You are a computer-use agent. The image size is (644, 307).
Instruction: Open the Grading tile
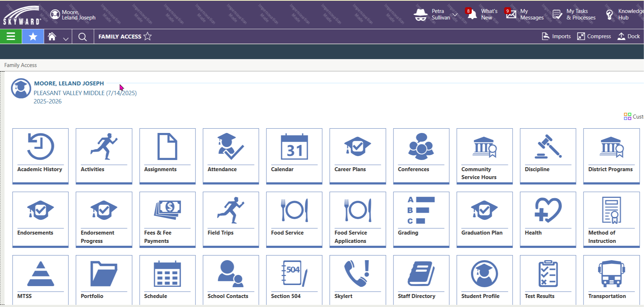pos(421,219)
